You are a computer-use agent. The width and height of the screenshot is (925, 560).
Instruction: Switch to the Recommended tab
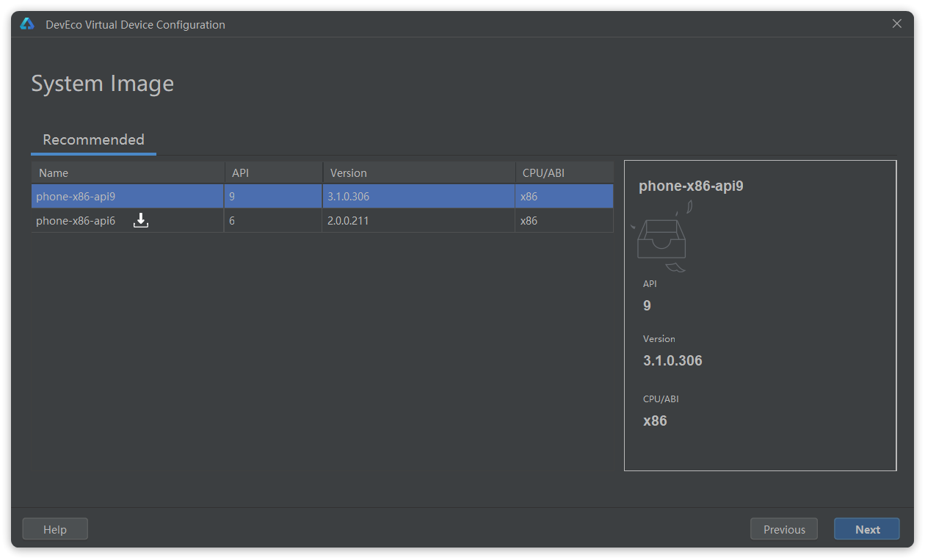point(93,139)
